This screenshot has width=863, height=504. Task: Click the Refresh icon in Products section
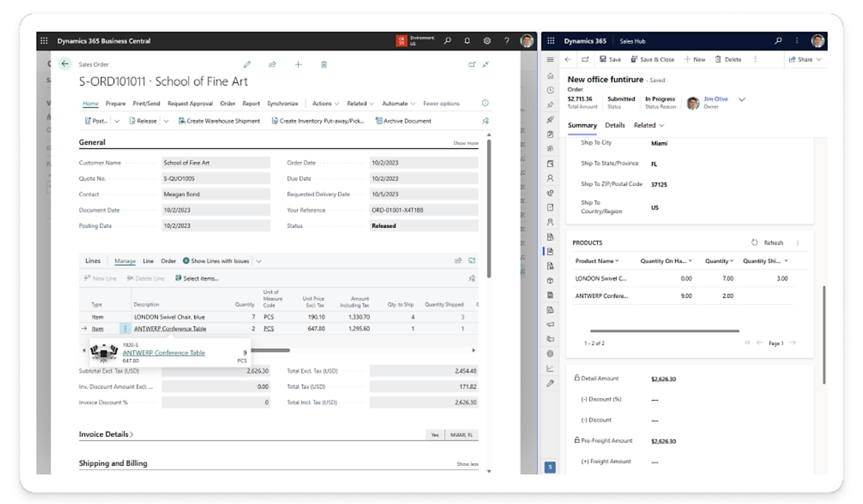[x=754, y=243]
